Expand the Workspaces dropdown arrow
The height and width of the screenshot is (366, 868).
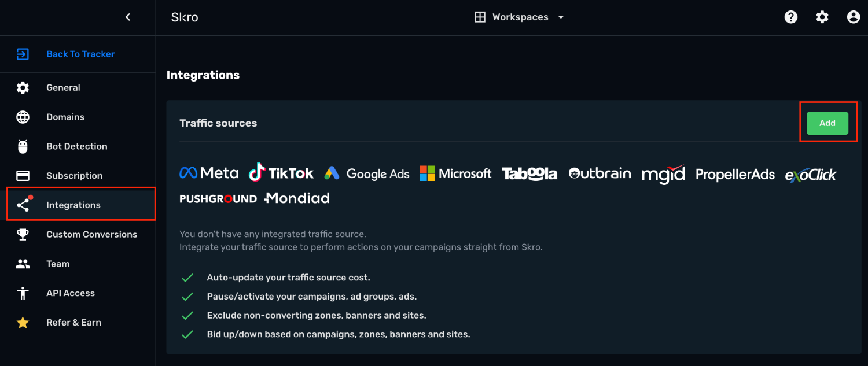[560, 17]
